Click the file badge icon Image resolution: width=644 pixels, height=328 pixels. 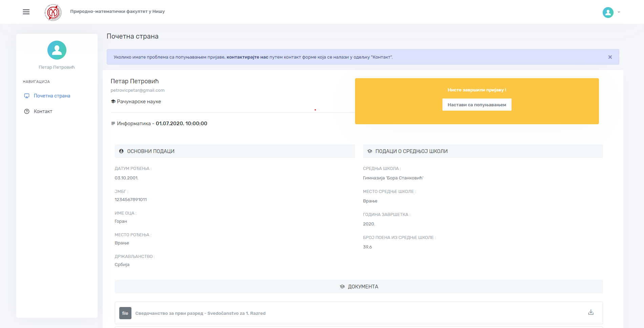[125, 313]
